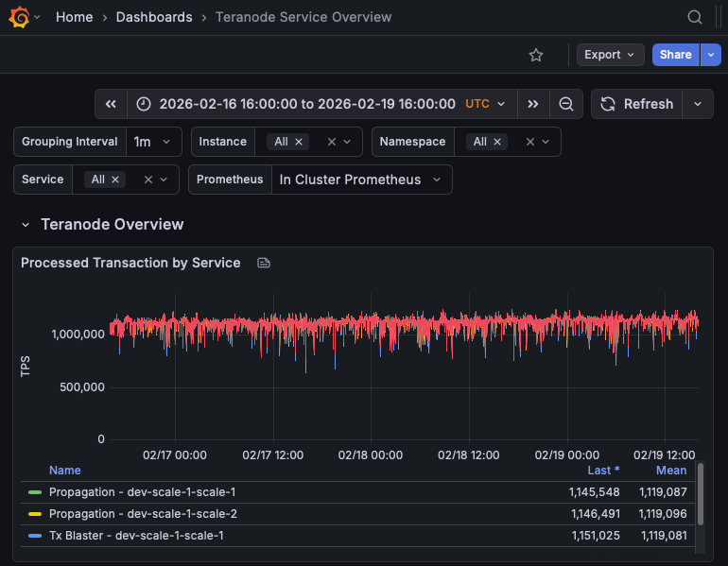Screen dimensions: 728x566
Task: Open the Prometheus data source dropdown
Action: [362, 180]
